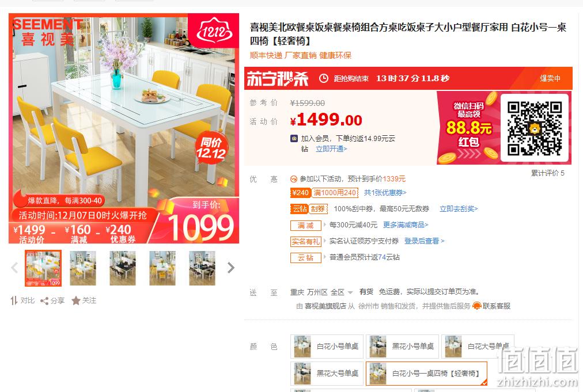Expand 更多满减商品 link
583x392 pixels.
click(x=406, y=225)
